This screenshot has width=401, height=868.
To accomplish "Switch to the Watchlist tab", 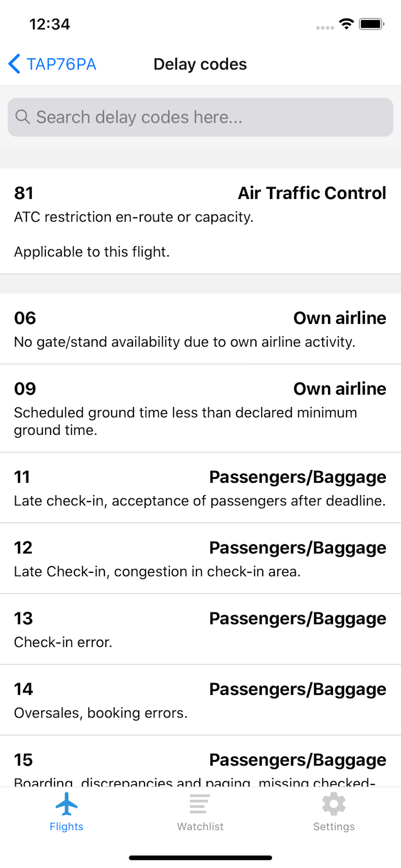I will click(x=200, y=826).
